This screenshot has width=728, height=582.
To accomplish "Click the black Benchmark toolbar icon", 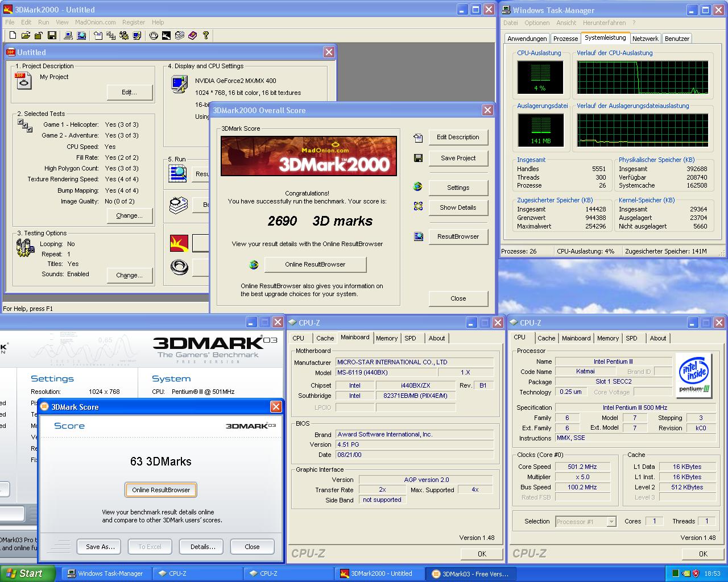I will pyautogui.click(x=167, y=35).
